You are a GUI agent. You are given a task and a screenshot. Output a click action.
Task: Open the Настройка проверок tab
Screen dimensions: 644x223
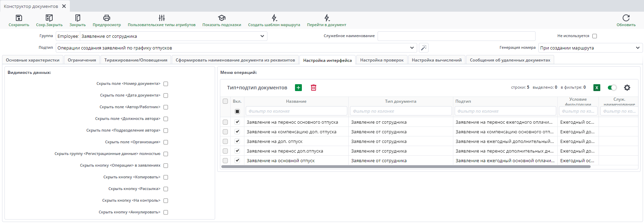382,60
